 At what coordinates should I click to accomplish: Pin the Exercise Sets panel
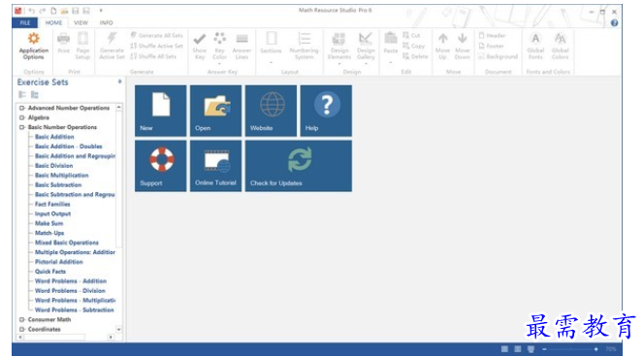tap(119, 81)
